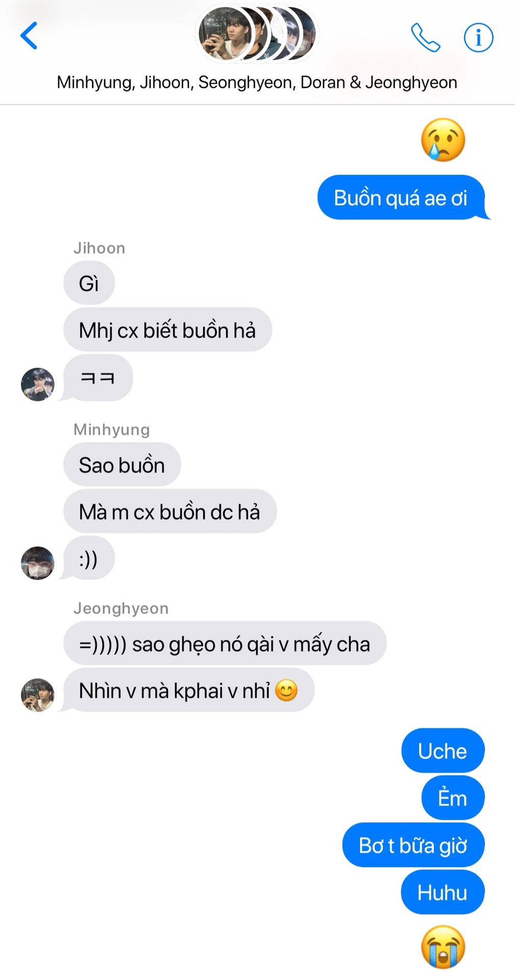
Task: Tap Jihoon's profile picture
Action: coord(37,384)
